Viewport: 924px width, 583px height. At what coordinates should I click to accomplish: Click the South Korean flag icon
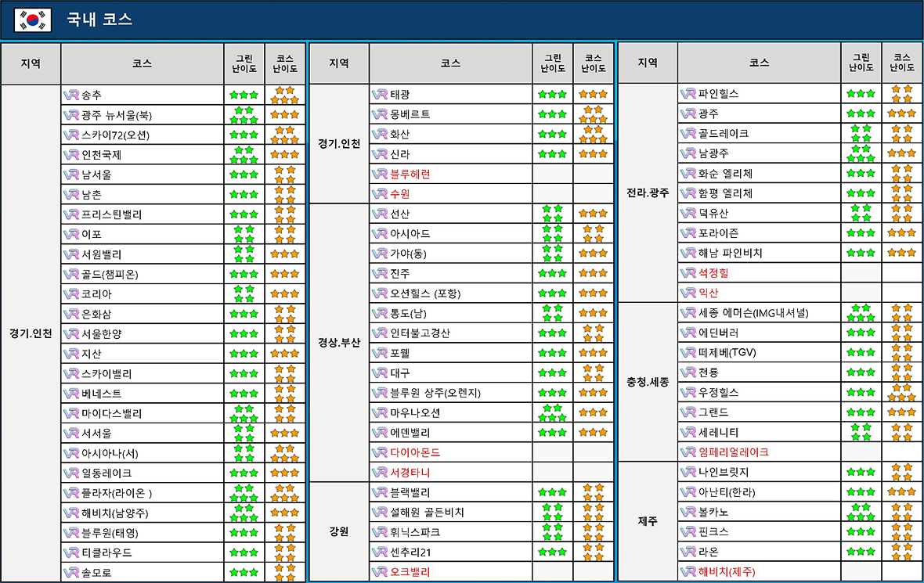(33, 20)
